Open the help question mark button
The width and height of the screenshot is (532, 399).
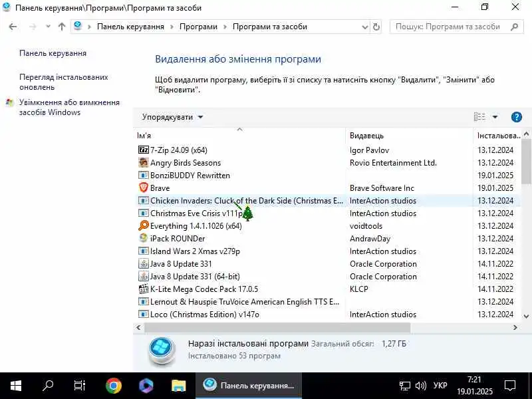click(x=516, y=117)
